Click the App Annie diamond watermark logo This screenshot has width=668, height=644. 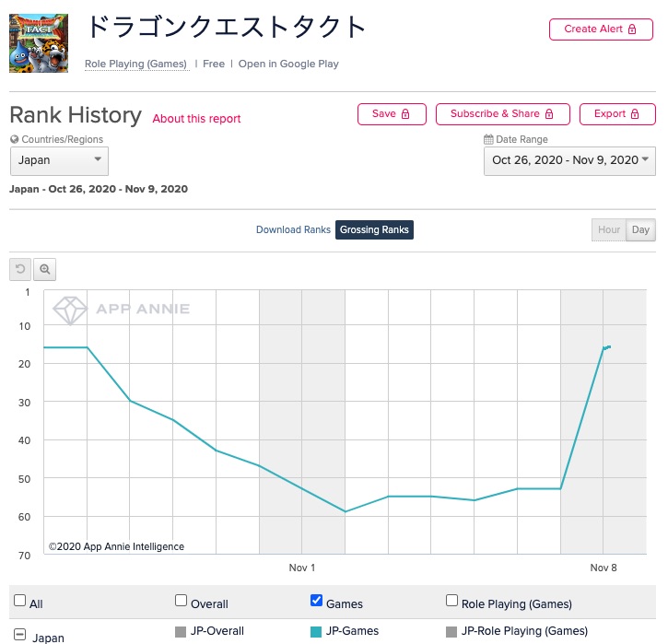click(x=70, y=310)
